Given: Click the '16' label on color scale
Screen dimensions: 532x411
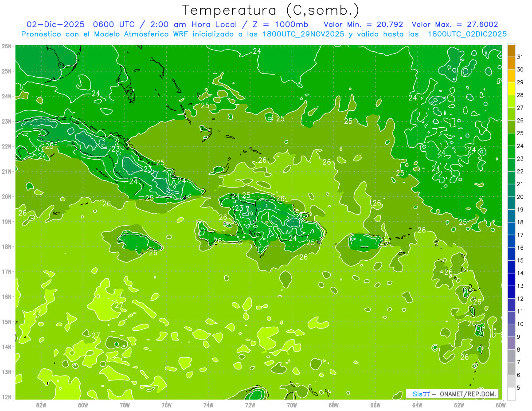Looking at the screenshot, I should (520, 247).
